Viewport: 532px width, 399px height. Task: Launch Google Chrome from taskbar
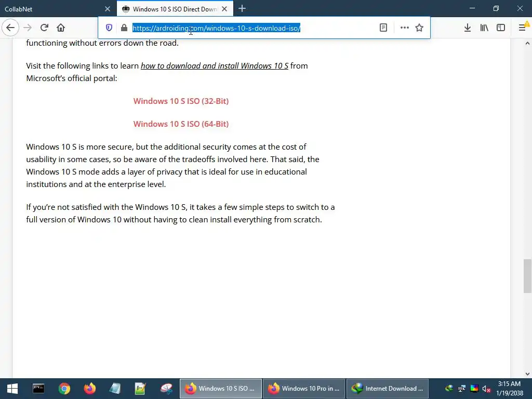click(x=64, y=389)
